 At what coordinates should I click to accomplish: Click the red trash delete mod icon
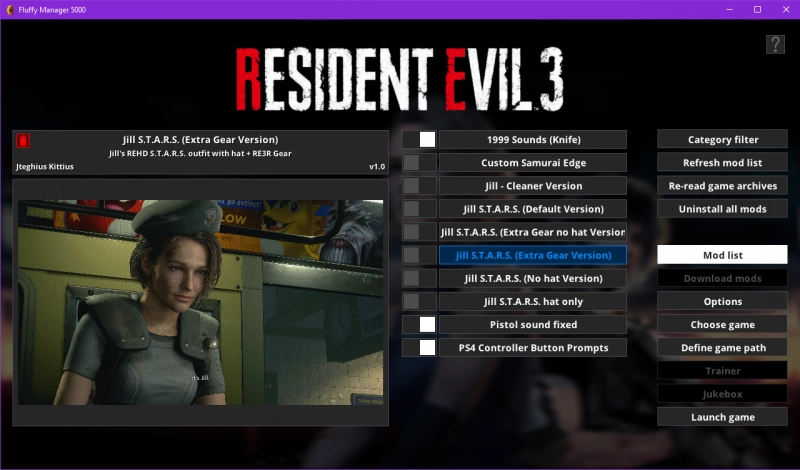coord(24,141)
